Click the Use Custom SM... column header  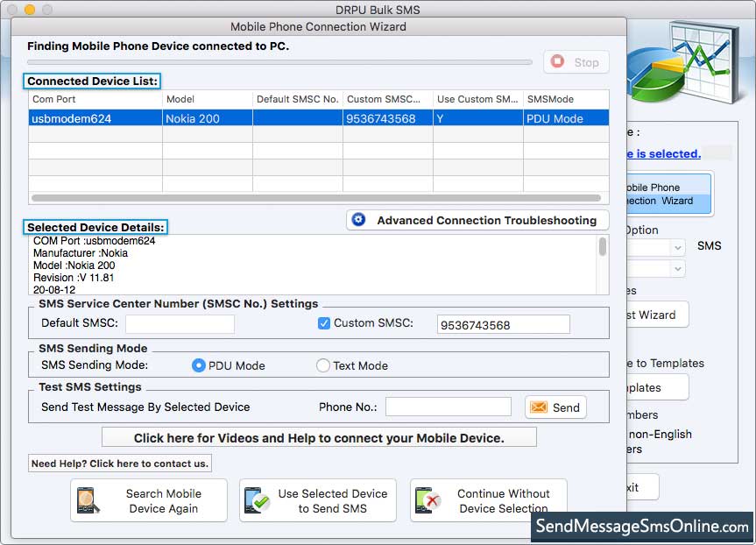coord(477,99)
